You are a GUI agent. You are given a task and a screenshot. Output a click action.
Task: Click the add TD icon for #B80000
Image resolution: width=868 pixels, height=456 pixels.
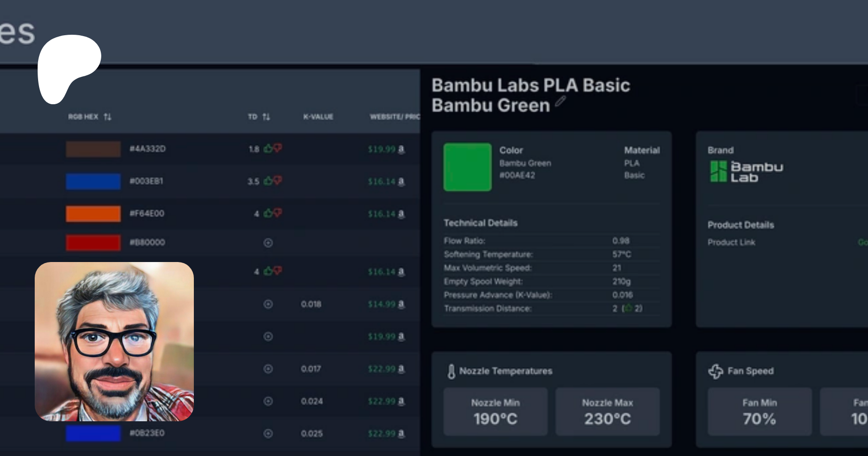(x=268, y=243)
